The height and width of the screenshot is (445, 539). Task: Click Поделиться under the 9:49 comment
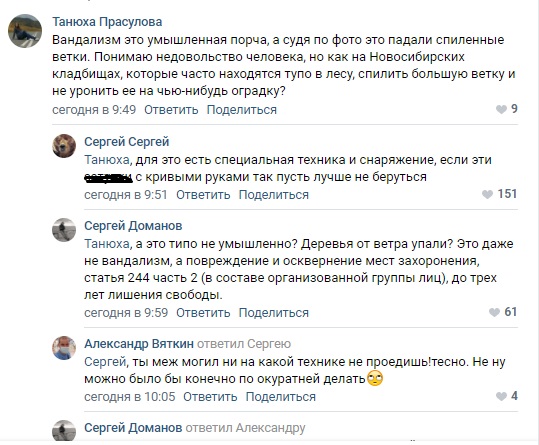point(242,110)
